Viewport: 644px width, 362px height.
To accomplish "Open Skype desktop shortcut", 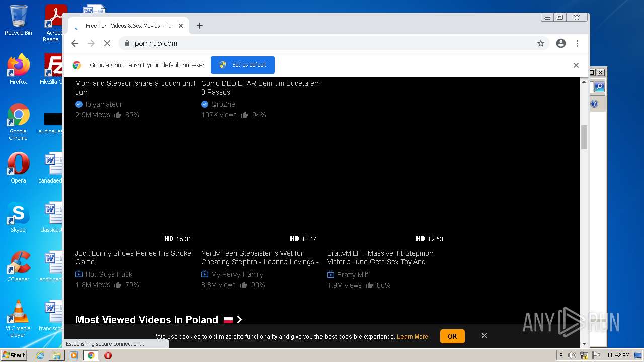I will 18,217.
